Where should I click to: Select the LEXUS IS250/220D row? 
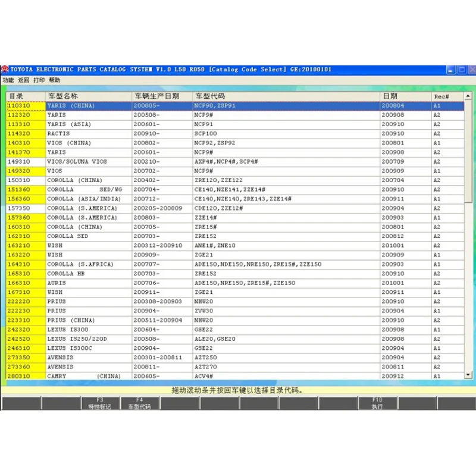point(235,339)
